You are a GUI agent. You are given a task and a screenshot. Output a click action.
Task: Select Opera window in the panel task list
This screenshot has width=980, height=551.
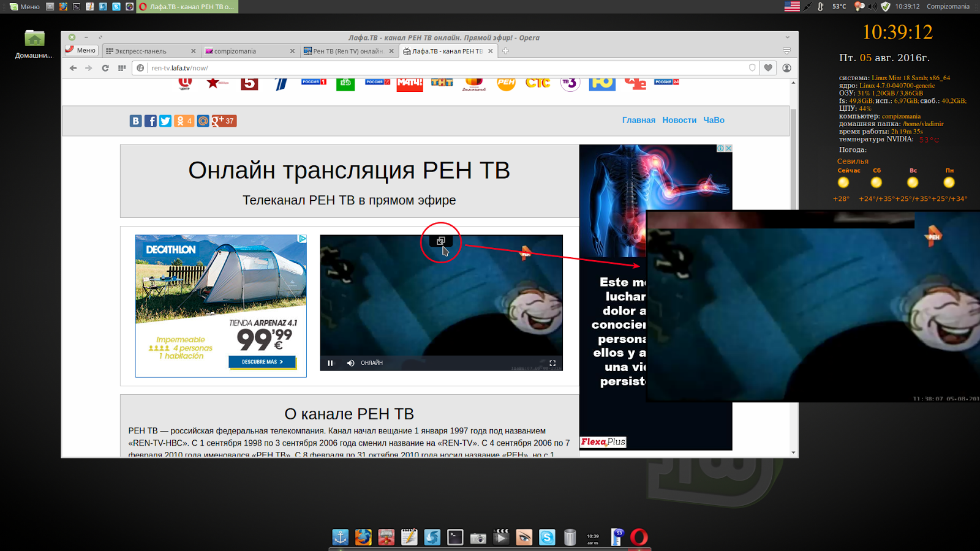coord(187,7)
